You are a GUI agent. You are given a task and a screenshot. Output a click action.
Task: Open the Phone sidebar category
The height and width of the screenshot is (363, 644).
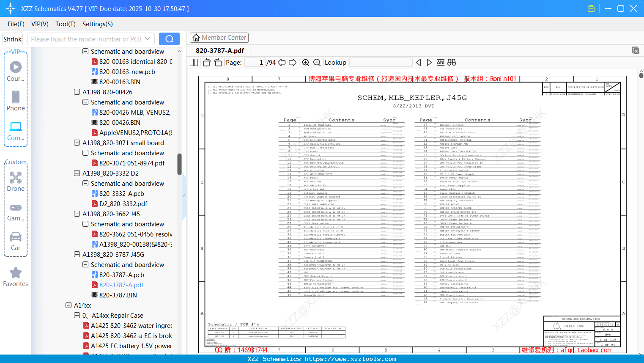[x=16, y=101]
